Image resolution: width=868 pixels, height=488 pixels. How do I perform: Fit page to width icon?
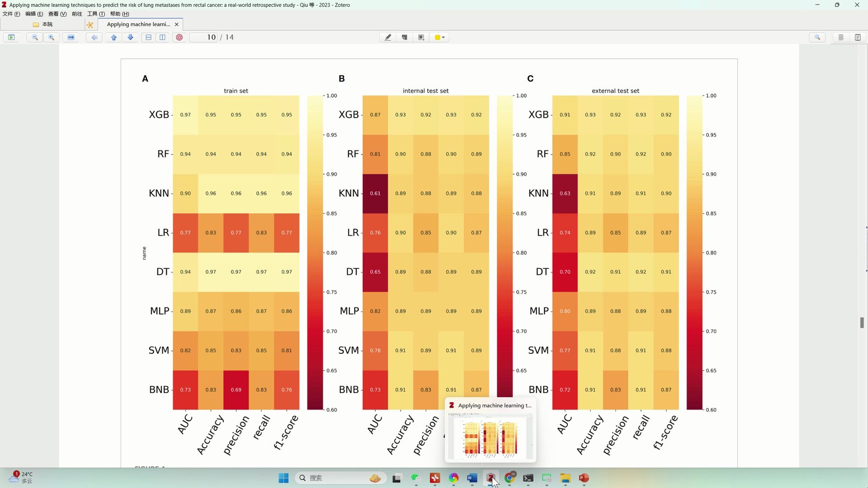(71, 38)
